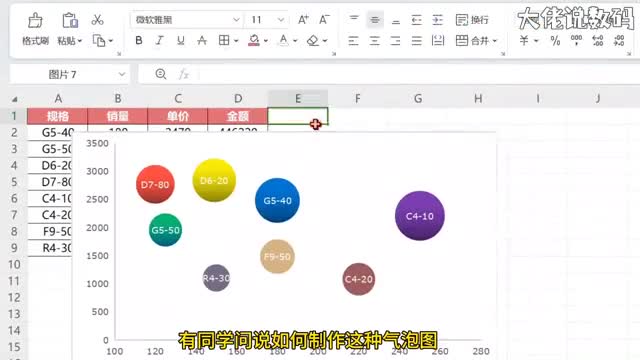The height and width of the screenshot is (360, 640).
Task: Set top vertical alignment
Action: coord(354,19)
